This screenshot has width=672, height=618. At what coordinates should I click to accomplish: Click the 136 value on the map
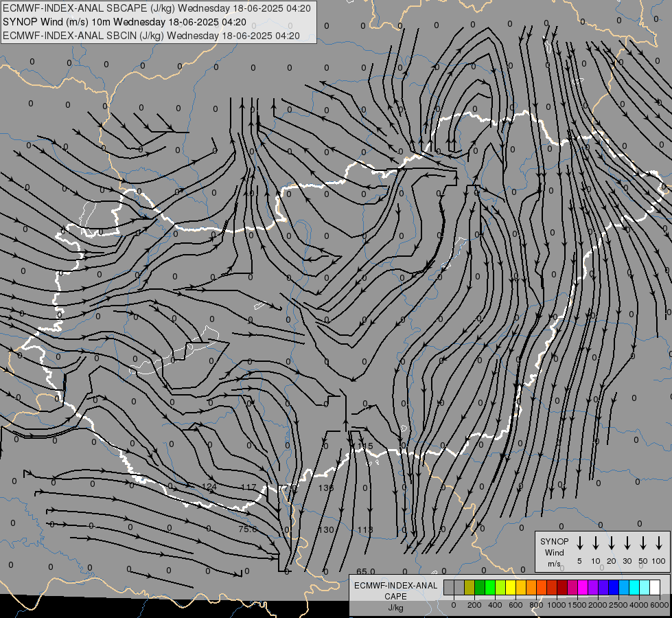326,488
